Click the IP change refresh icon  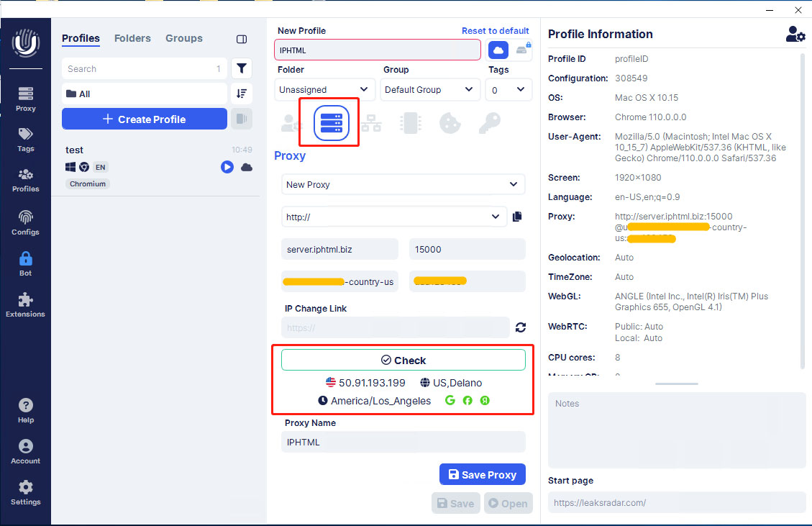[x=521, y=327]
